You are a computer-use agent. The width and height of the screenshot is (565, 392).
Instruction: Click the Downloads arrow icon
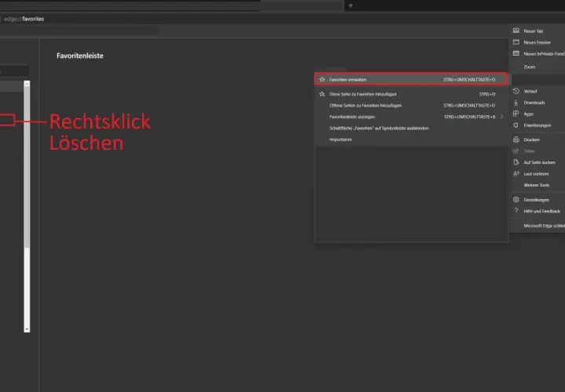516,103
